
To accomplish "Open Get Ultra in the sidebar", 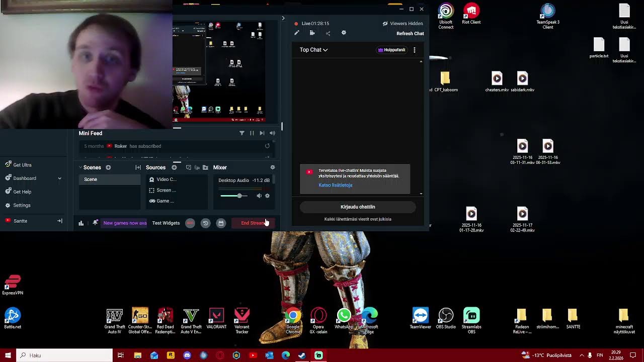I will click(19, 165).
